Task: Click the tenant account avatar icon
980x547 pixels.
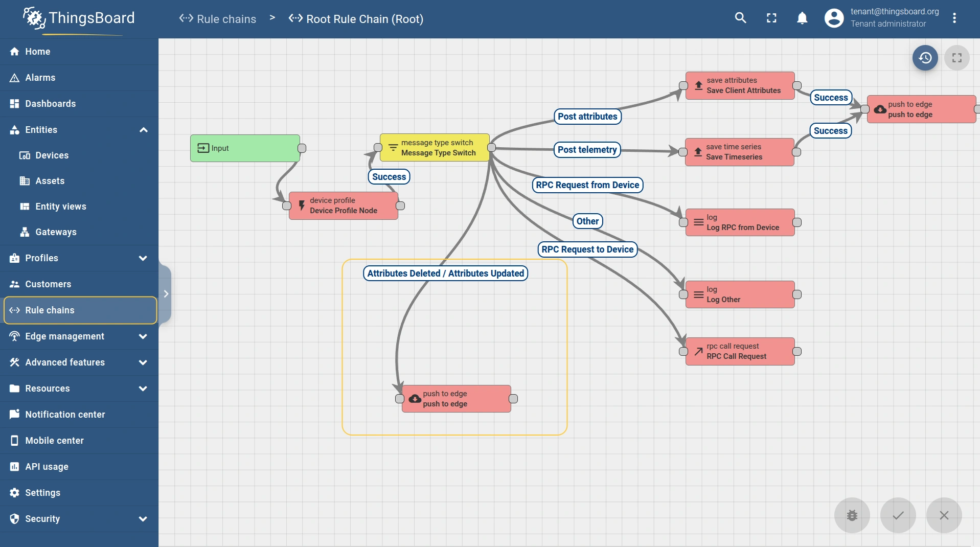Action: [x=834, y=18]
